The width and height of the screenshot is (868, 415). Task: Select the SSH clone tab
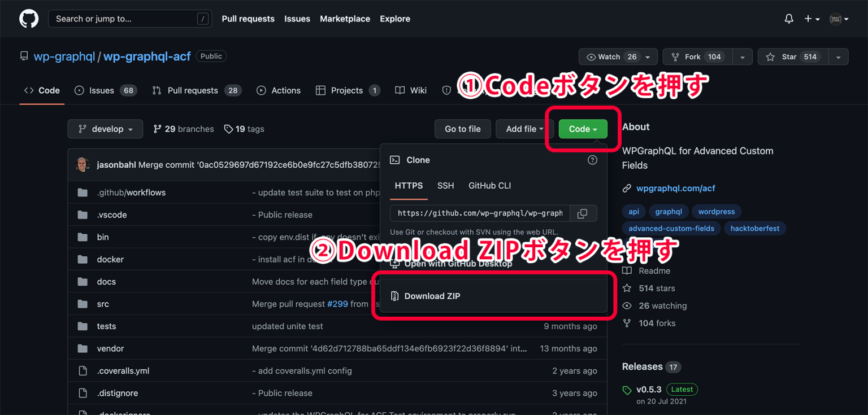click(445, 186)
